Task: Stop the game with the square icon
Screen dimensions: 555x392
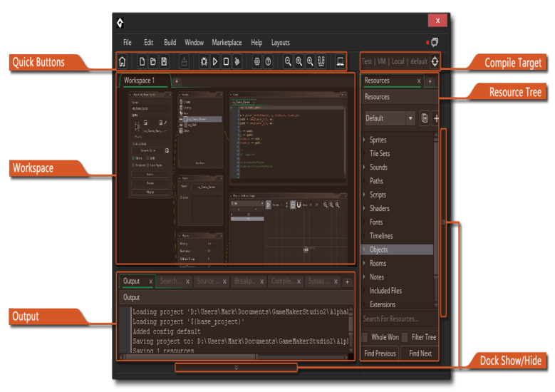Action: tap(226, 61)
